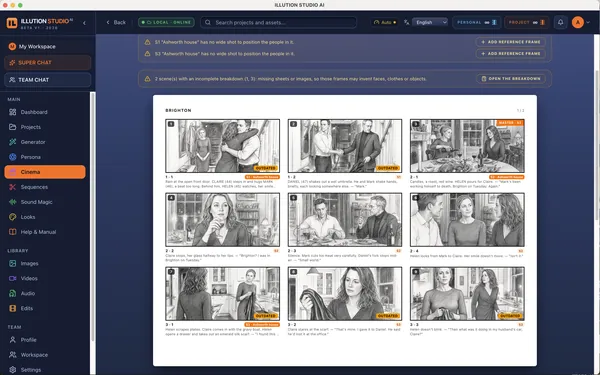Image resolution: width=600 pixels, height=375 pixels.
Task: Click the OUTDATED badge on frame 1-1
Action: pos(266,168)
